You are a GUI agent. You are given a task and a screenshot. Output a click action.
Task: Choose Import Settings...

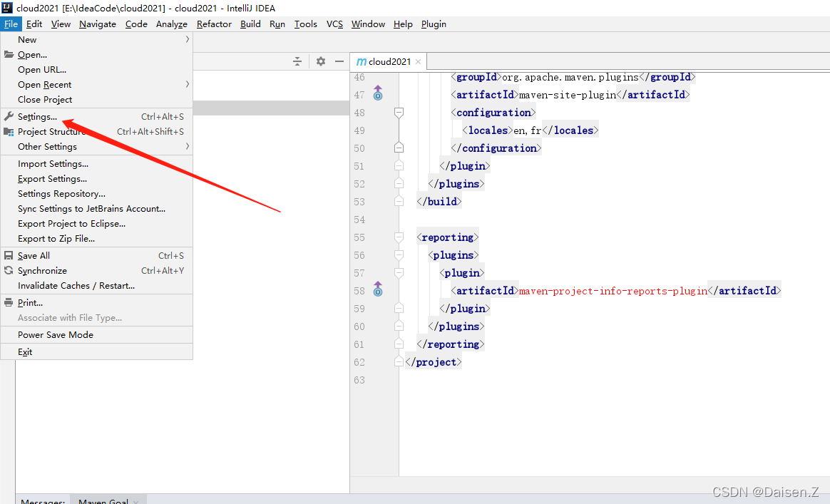[x=96, y=163]
